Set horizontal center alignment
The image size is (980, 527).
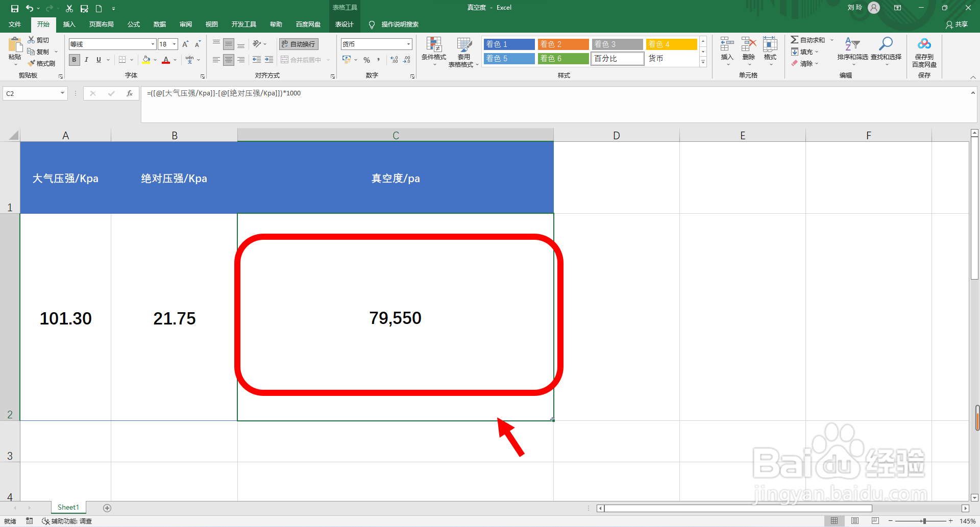tap(229, 60)
